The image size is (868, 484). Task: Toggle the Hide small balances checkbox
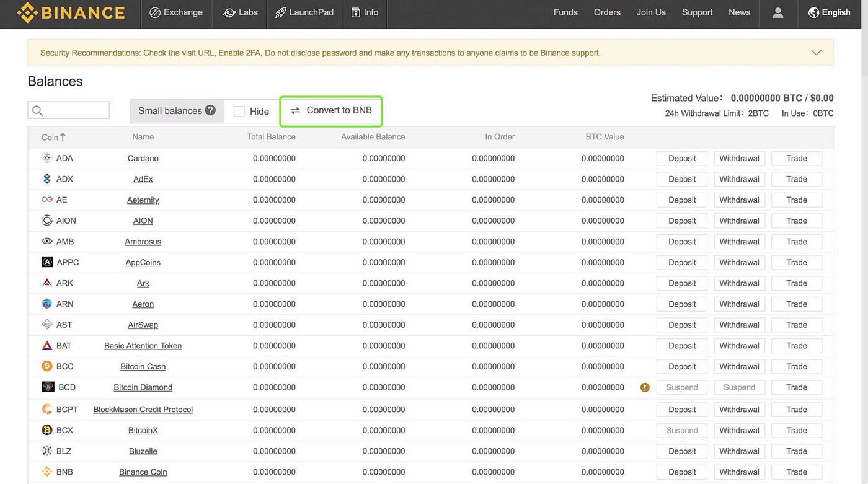tap(239, 112)
